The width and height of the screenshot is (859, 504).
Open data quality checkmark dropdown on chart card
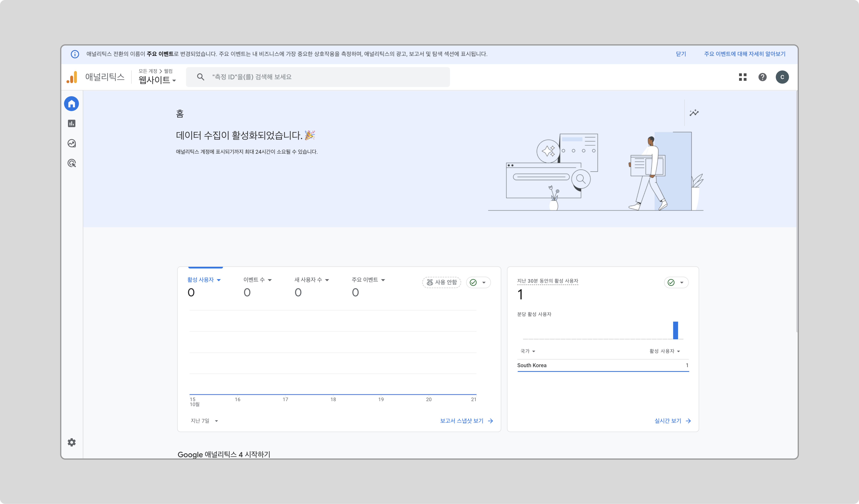(x=478, y=282)
